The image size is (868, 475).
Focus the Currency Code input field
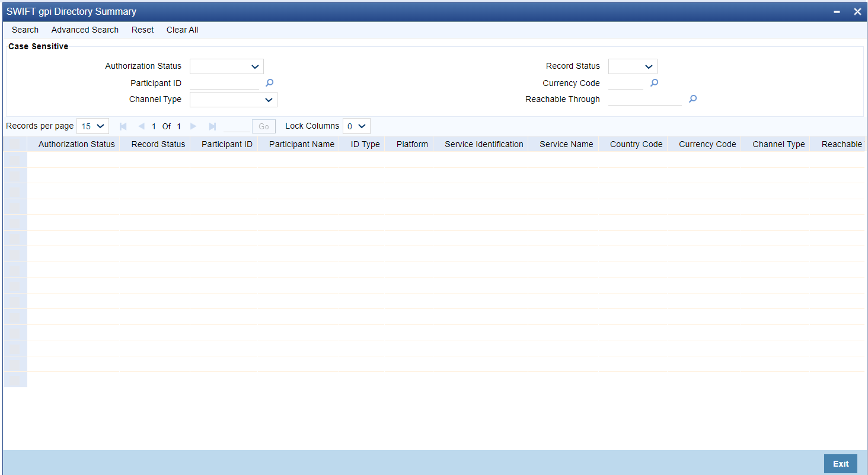coord(626,83)
